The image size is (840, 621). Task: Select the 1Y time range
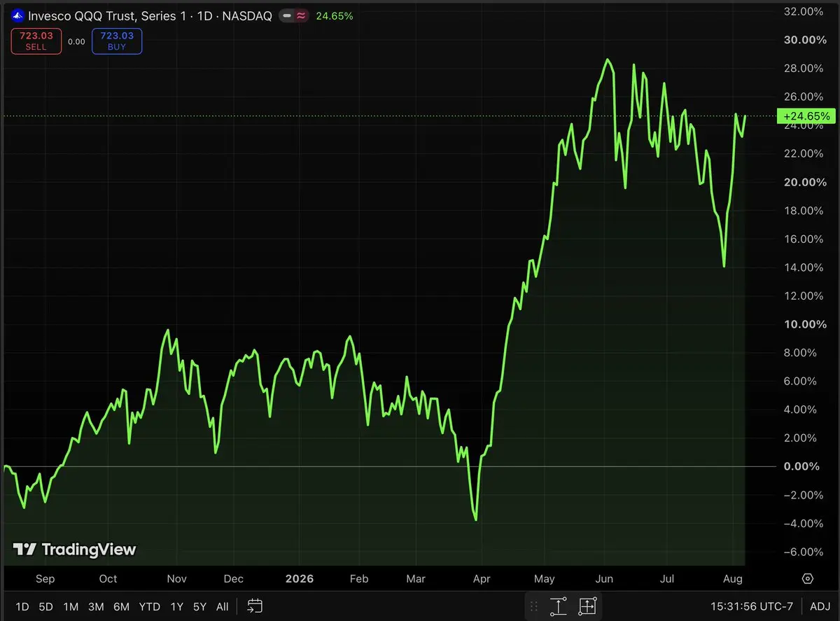pos(178,606)
